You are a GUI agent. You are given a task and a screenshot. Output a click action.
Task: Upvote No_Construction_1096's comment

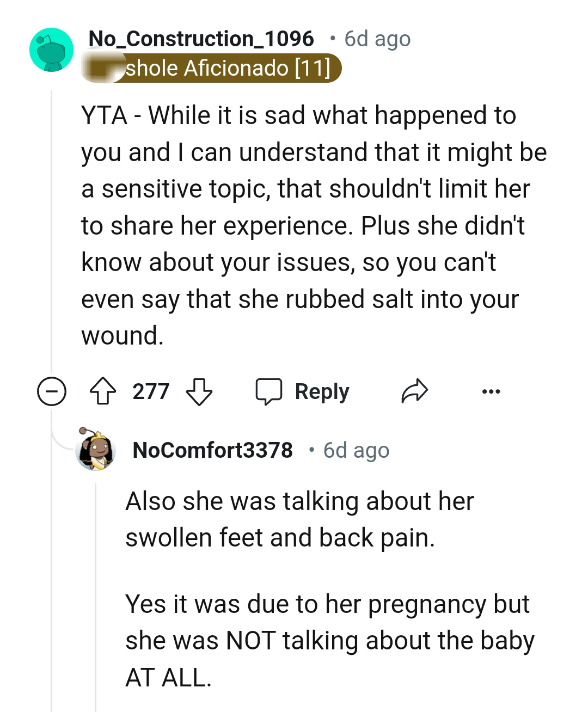[x=103, y=390]
